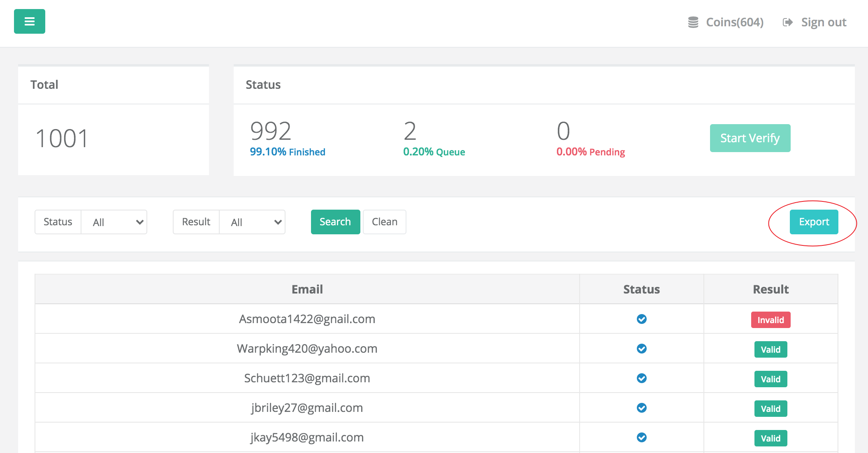The image size is (868, 453).
Task: Click status checkmark for Schuett123@gmail.com
Action: [x=641, y=378]
